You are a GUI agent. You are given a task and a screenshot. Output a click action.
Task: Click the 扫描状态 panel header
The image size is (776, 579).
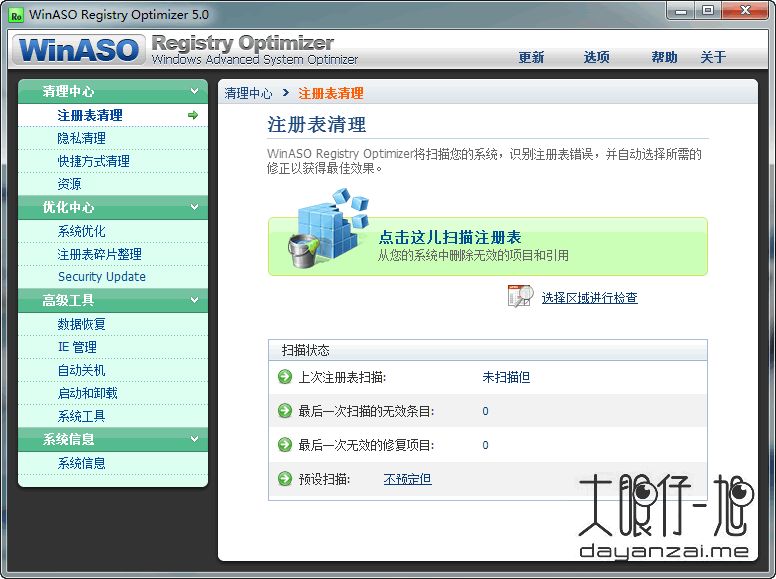[487, 350]
